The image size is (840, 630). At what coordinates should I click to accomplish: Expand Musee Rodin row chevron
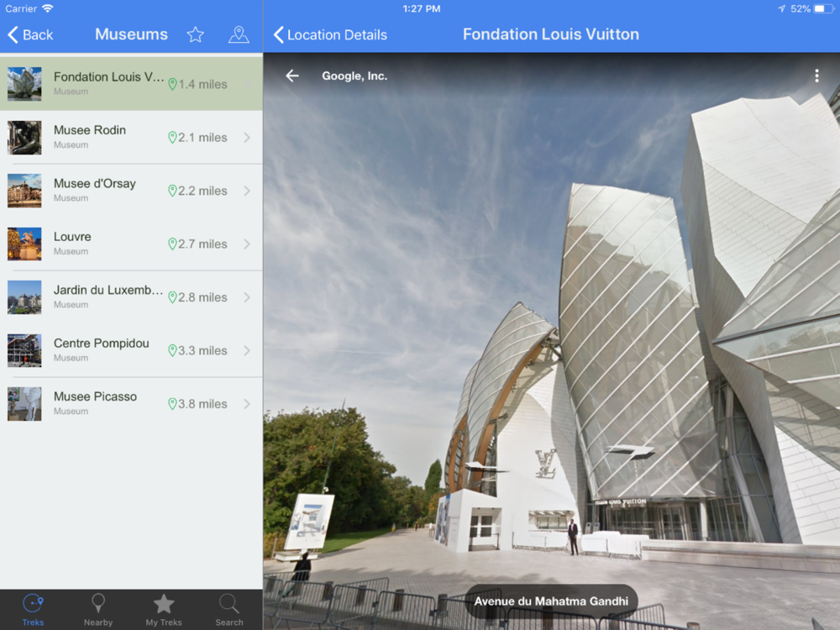[x=247, y=138]
